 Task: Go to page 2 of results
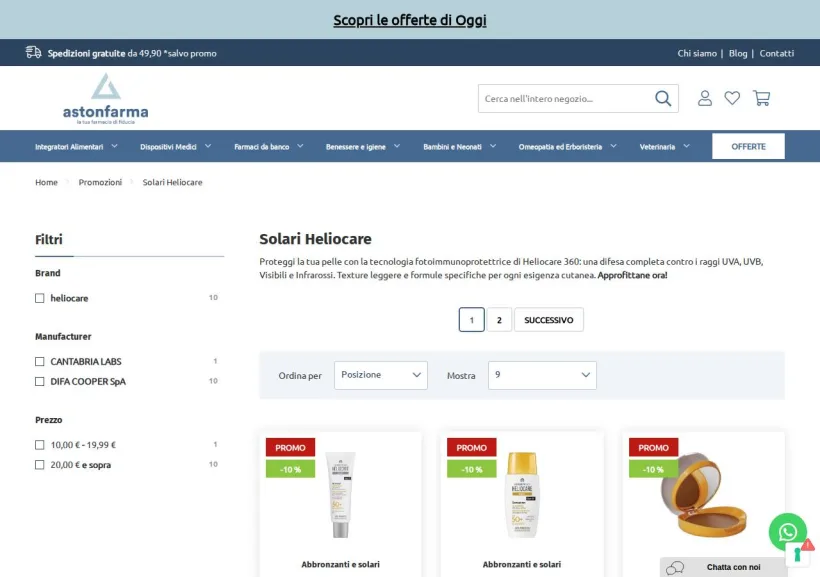click(499, 320)
